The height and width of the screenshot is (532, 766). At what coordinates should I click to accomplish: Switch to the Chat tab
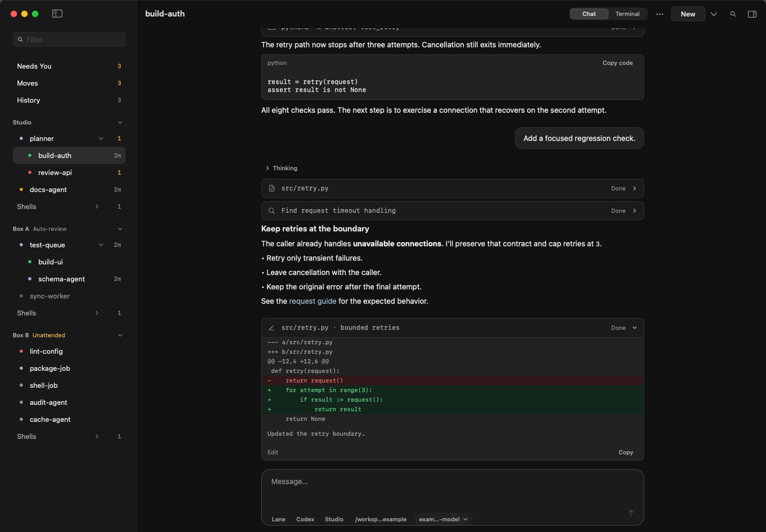[x=589, y=14]
